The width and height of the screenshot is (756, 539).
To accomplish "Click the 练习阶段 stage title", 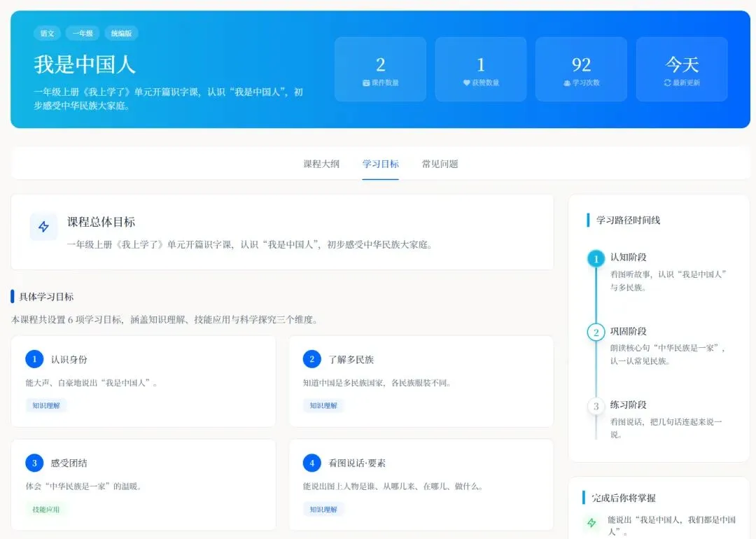I will coord(628,405).
